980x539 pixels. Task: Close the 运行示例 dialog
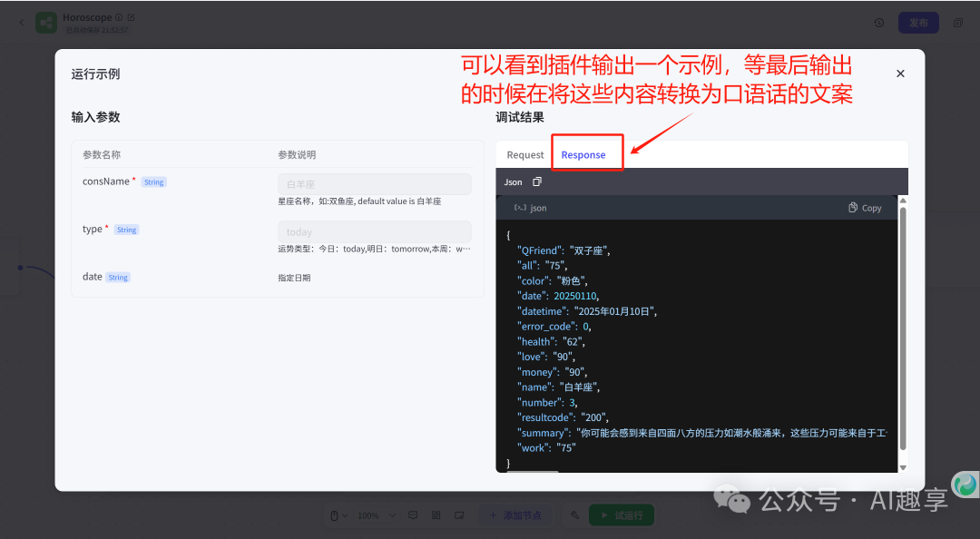click(x=900, y=73)
